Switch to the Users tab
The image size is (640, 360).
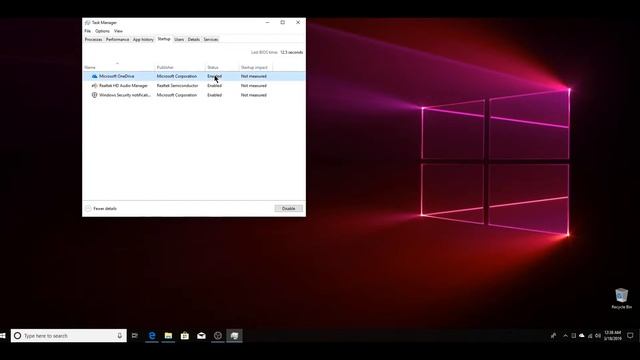179,40
